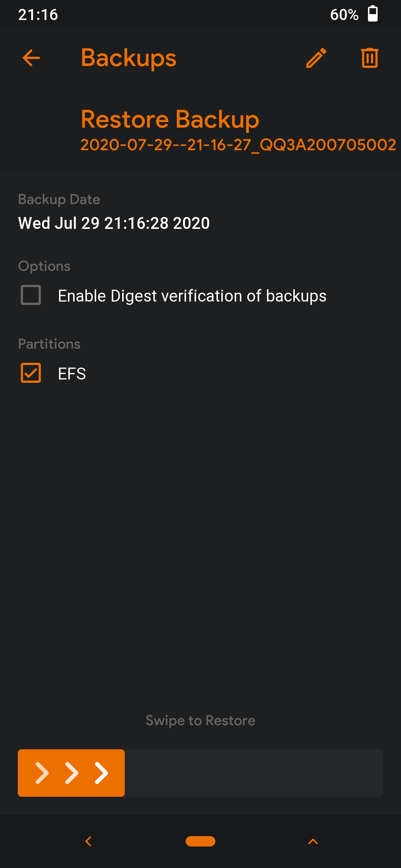The image size is (401, 868).
Task: Open rename backup pencil icon
Action: (316, 58)
